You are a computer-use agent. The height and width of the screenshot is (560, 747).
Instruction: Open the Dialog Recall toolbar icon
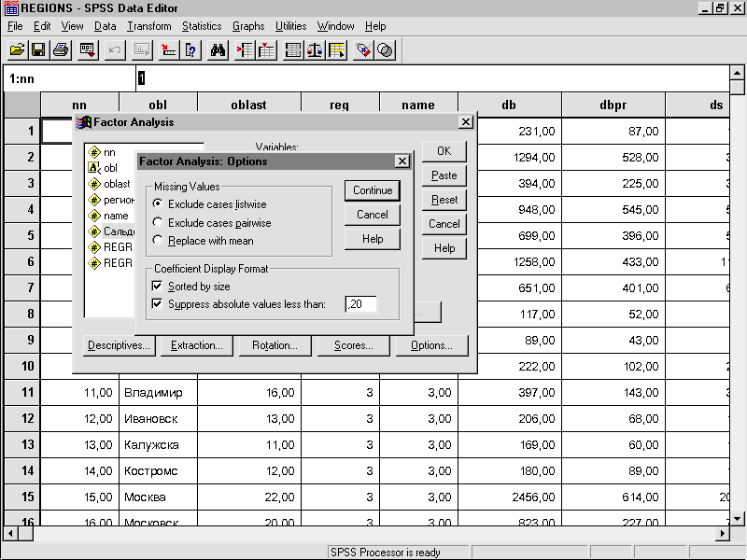pos(87,50)
